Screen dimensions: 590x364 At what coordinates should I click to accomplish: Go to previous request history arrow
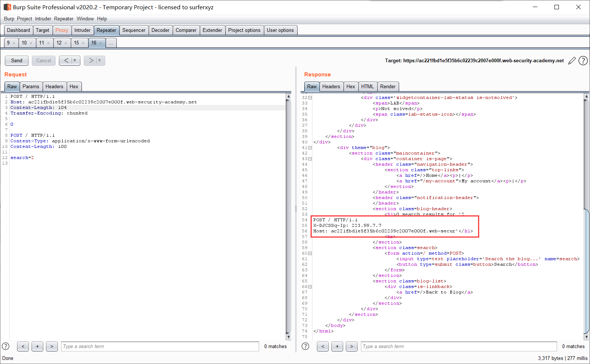tap(66, 60)
